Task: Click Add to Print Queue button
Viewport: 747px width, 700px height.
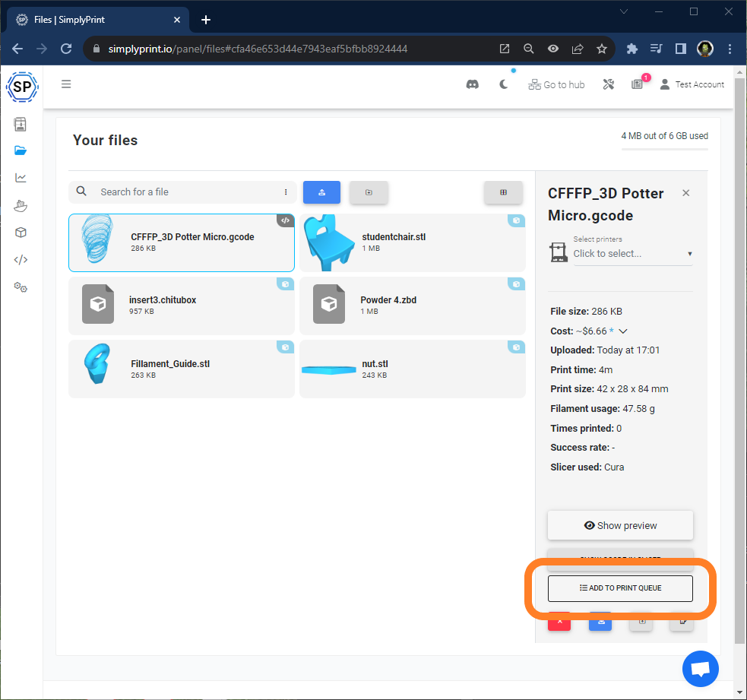Action: click(x=620, y=588)
